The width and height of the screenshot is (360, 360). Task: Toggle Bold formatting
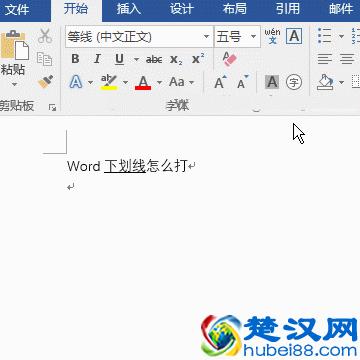pyautogui.click(x=75, y=59)
